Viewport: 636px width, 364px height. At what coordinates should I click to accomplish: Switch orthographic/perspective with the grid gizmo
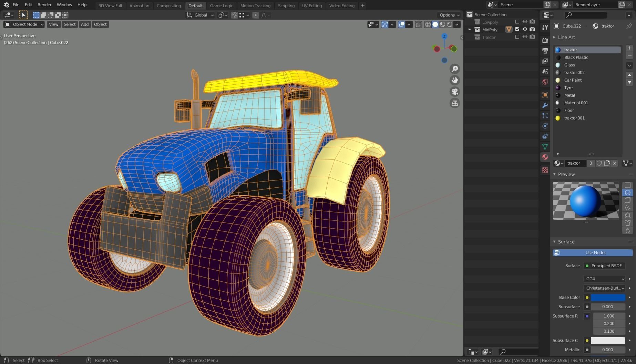click(x=455, y=103)
